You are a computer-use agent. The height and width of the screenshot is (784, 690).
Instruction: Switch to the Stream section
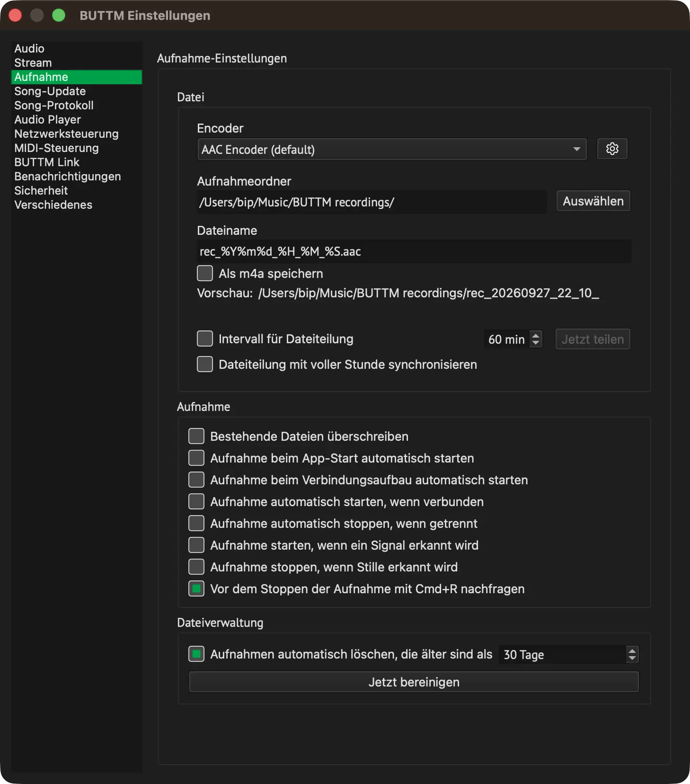pyautogui.click(x=77, y=62)
